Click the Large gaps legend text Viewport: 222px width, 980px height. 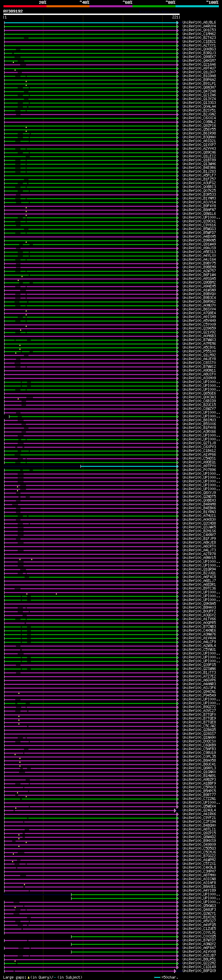pyautogui.click(x=43, y=977)
